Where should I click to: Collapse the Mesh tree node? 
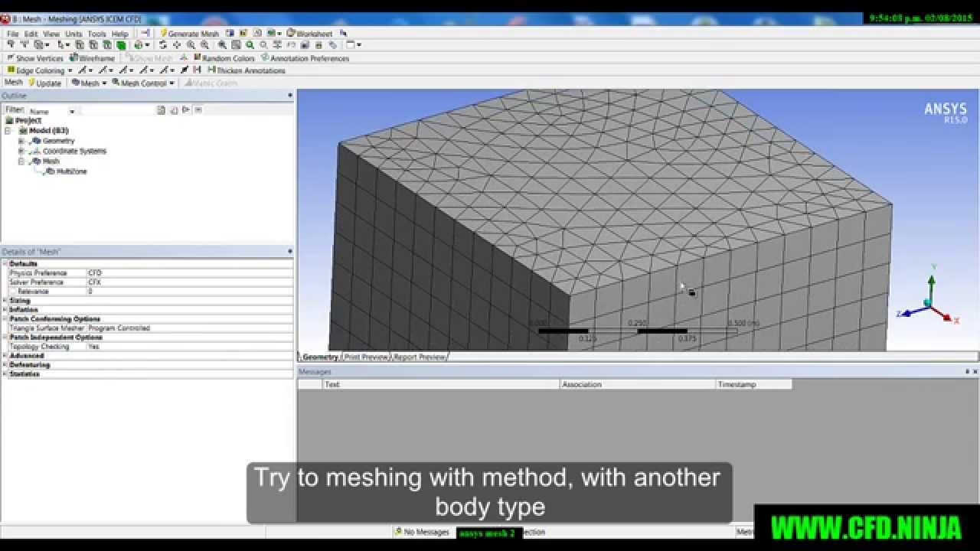pos(21,161)
